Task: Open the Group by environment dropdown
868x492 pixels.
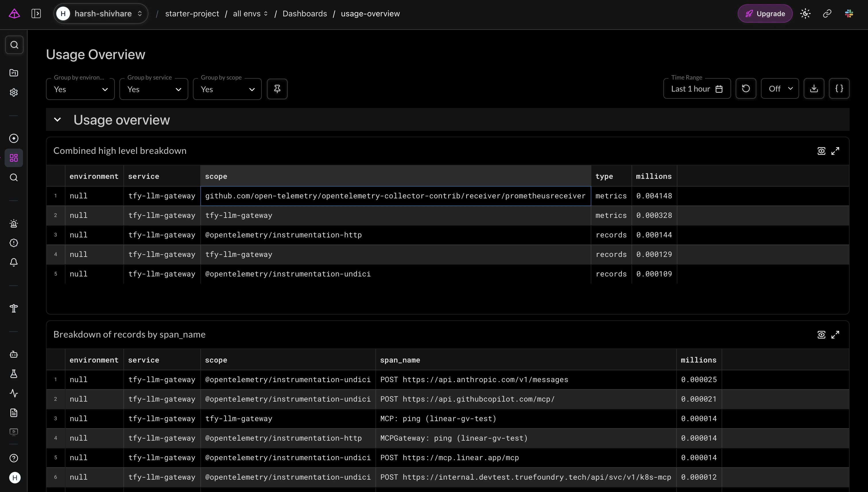Action: pyautogui.click(x=80, y=89)
